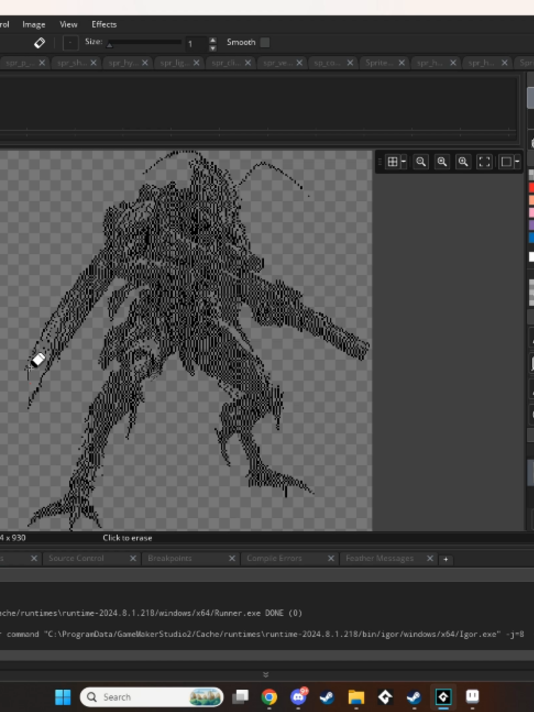This screenshot has width=534, height=712.
Task: Open Google Chrome in the taskbar
Action: pos(269,697)
